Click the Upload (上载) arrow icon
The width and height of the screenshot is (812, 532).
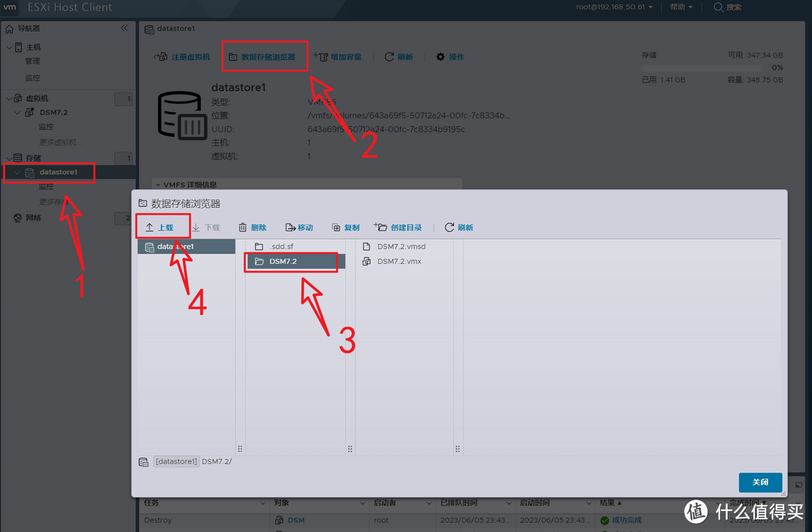click(150, 227)
